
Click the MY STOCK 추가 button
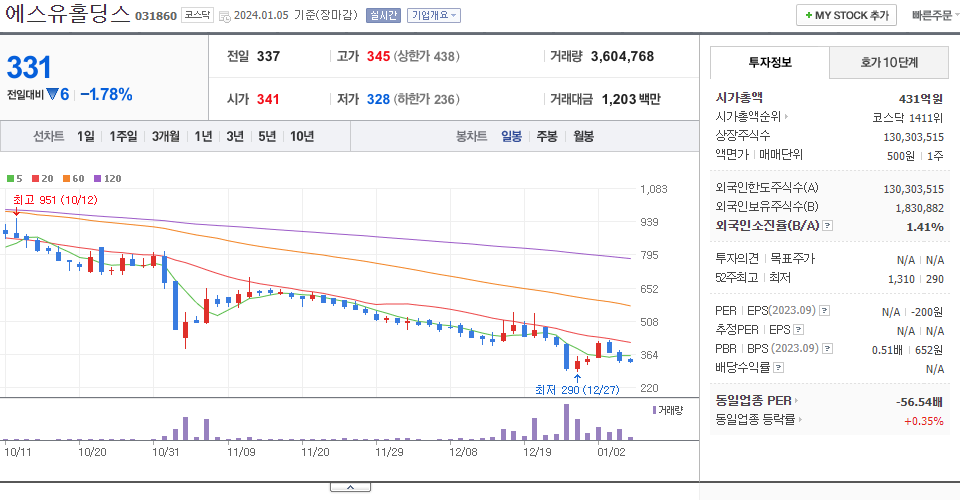point(846,15)
